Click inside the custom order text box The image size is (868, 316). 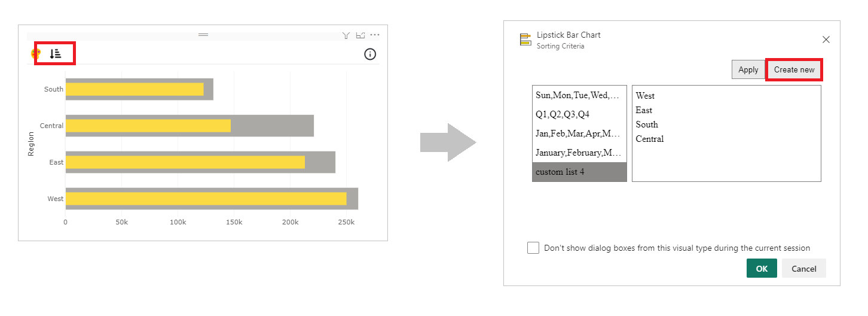coord(726,133)
